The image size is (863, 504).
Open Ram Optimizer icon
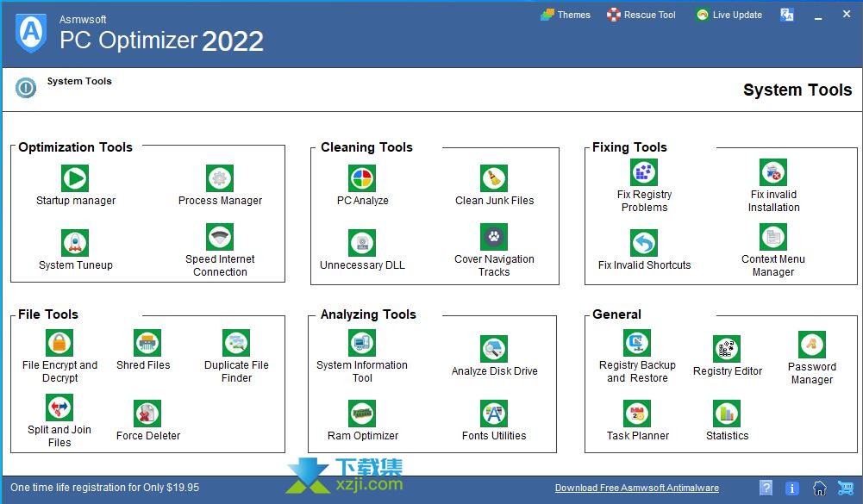click(x=362, y=414)
